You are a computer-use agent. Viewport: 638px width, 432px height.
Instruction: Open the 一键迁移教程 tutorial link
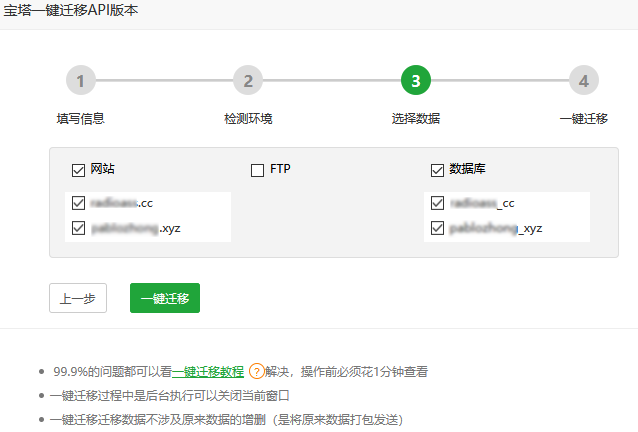click(x=208, y=372)
